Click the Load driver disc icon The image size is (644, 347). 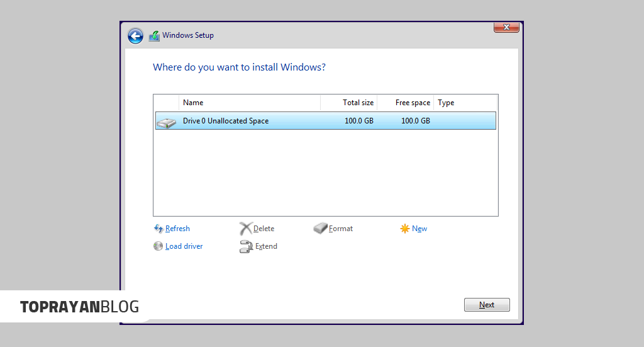tap(158, 246)
